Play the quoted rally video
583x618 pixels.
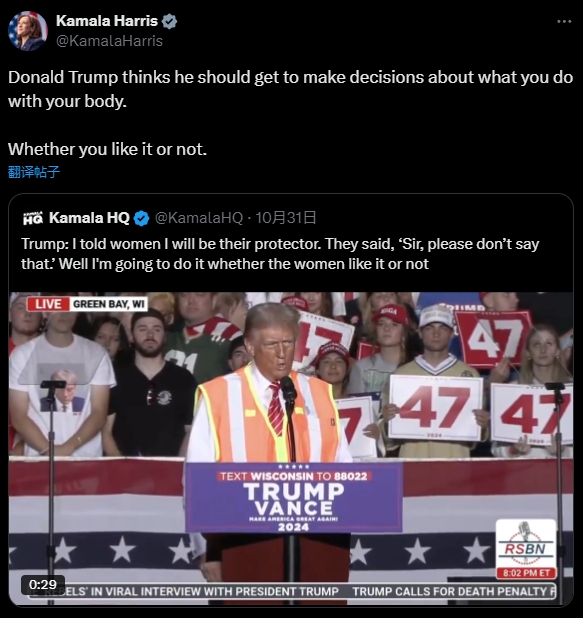point(291,449)
